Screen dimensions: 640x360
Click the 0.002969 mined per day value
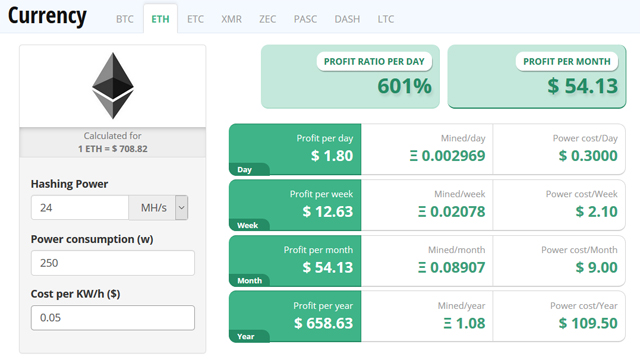click(447, 156)
